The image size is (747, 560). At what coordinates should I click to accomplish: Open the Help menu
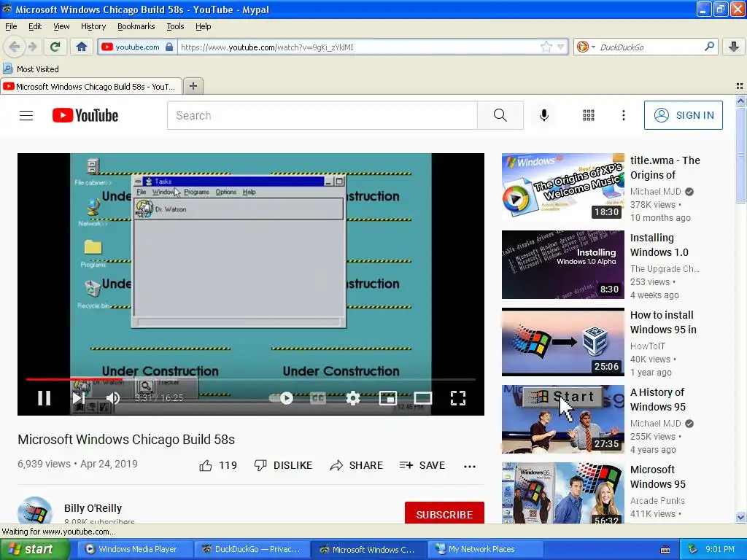(x=203, y=26)
